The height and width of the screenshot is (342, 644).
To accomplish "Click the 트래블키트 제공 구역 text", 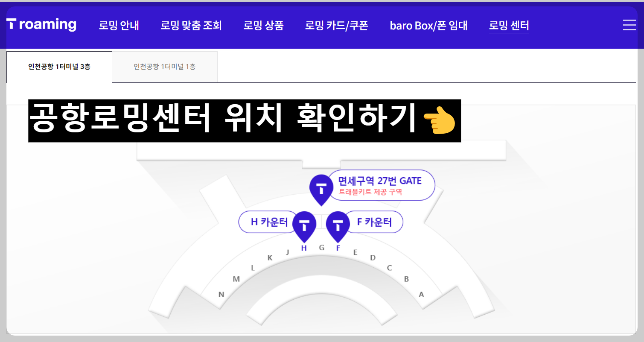I will pyautogui.click(x=370, y=192).
